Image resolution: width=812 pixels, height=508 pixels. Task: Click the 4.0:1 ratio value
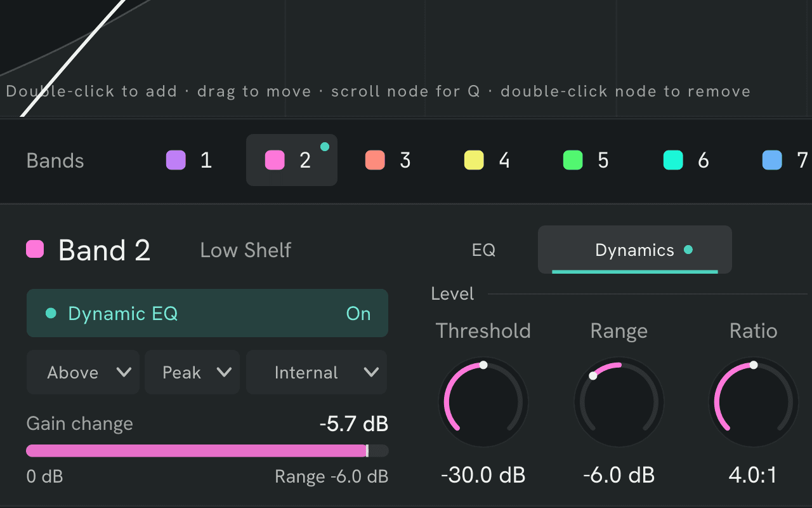754,475
